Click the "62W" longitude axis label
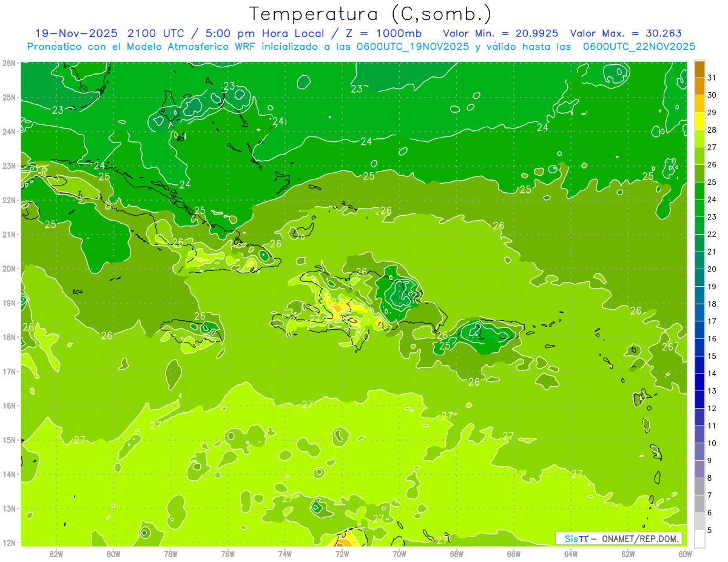Image resolution: width=728 pixels, height=562 pixels. (x=628, y=553)
